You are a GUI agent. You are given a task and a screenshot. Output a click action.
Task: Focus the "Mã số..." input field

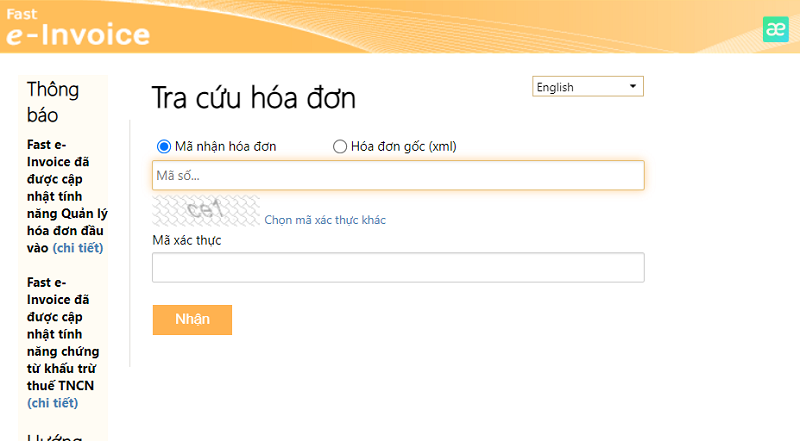click(397, 176)
